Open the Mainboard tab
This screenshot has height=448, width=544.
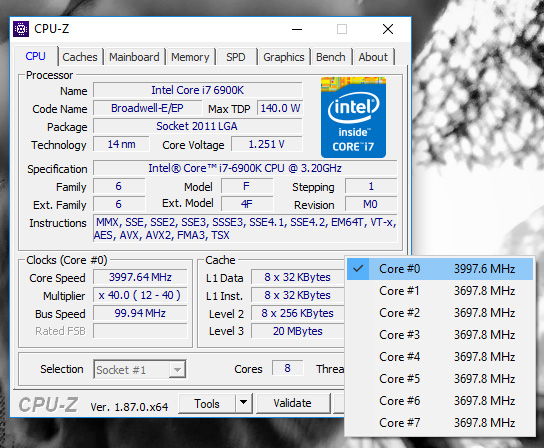click(x=134, y=57)
